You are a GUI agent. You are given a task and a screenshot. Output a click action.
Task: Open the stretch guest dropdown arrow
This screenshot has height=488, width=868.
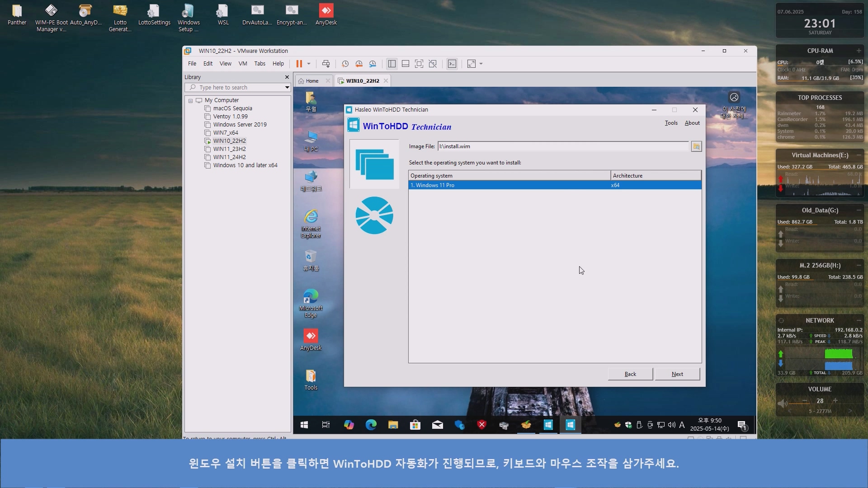point(481,64)
